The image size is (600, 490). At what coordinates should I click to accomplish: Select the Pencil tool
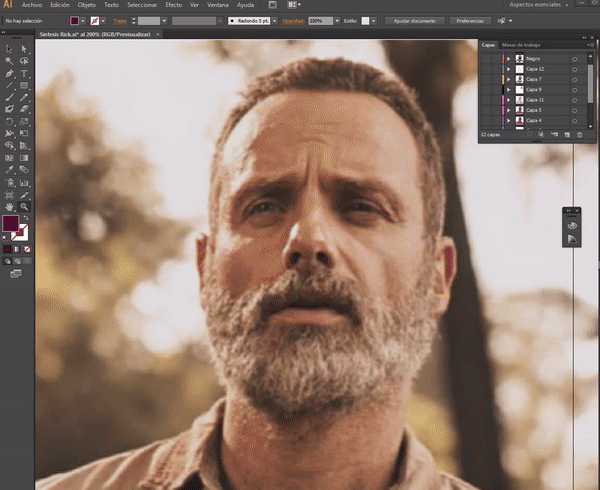tap(24, 98)
